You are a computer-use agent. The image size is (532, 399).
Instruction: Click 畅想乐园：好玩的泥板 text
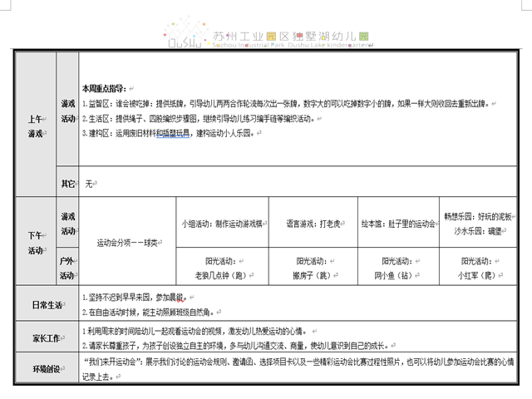pos(478,216)
